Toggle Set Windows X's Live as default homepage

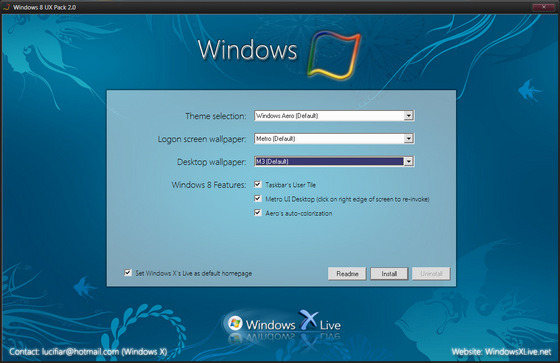[x=128, y=273]
